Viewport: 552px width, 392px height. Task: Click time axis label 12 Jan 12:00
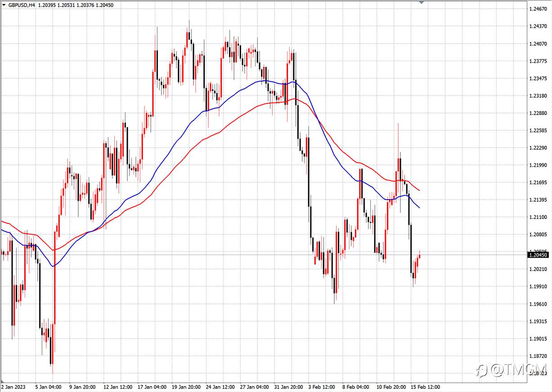point(118,387)
